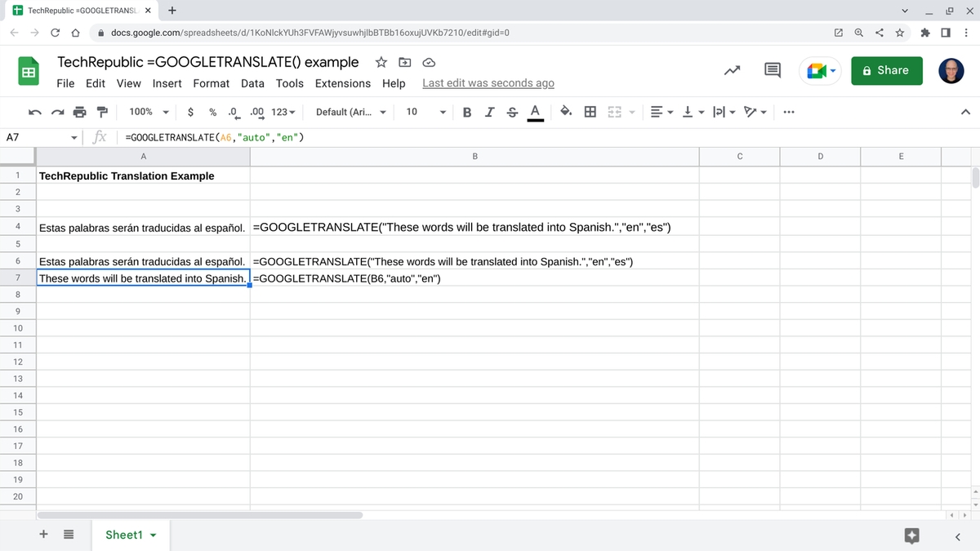Click the Print icon
Image resolution: width=980 pixels, height=551 pixels.
point(79,111)
